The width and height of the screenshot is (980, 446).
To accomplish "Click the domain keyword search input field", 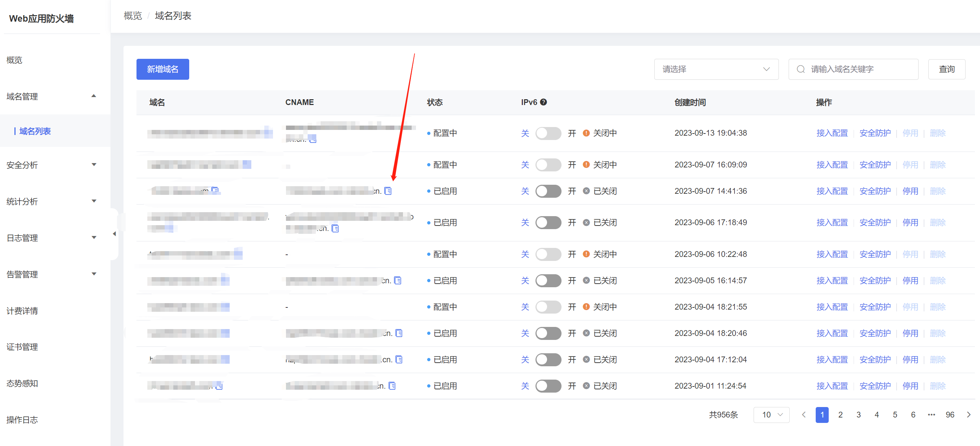I will [860, 69].
